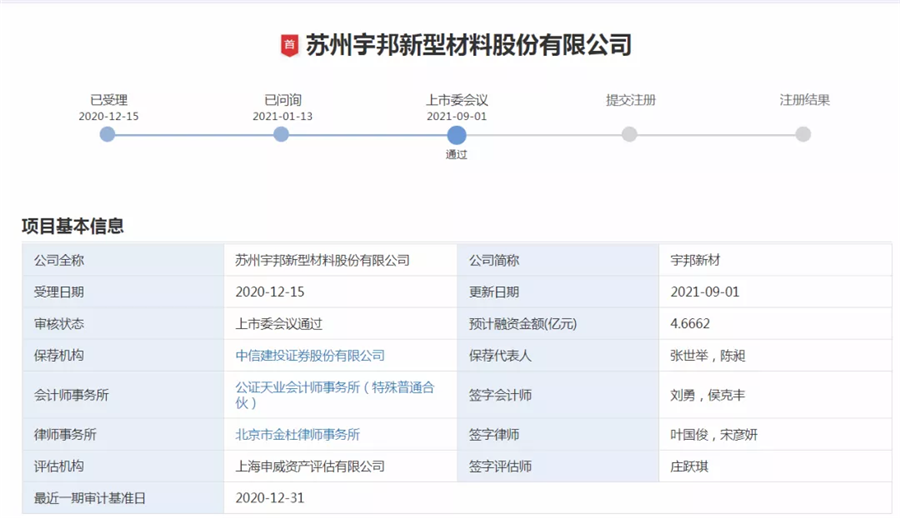Screen dimensions: 900x518
Task: Click the 宇邦新材 company short name cell
Action: (x=695, y=260)
